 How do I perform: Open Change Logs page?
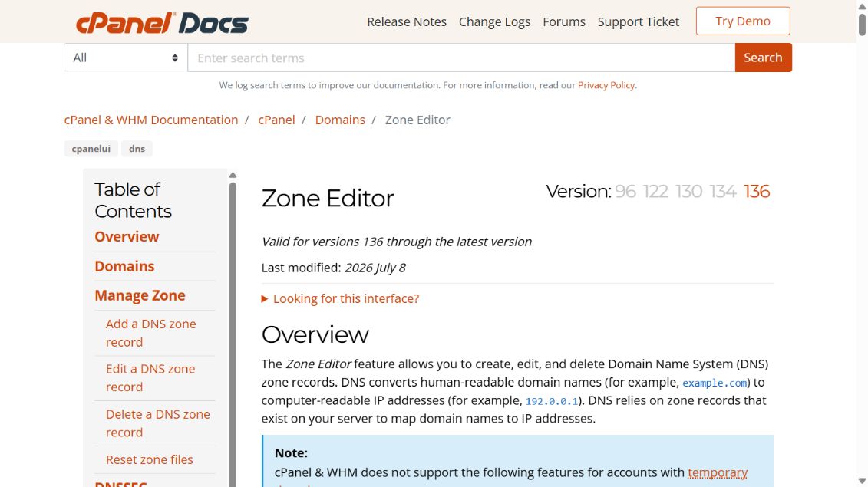point(494,21)
